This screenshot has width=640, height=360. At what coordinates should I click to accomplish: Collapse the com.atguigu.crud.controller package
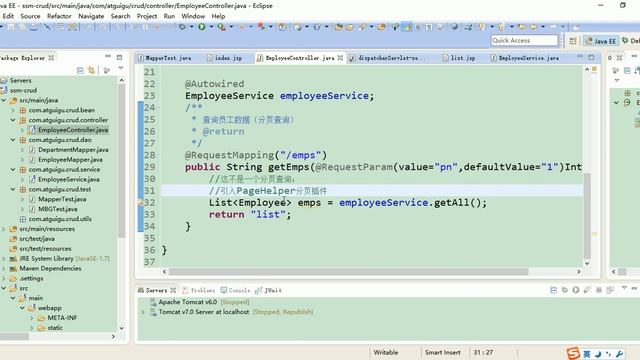13,120
